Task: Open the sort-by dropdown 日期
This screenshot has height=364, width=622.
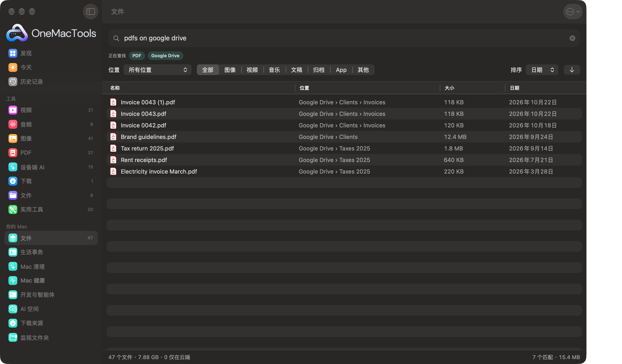Action: 542,70
